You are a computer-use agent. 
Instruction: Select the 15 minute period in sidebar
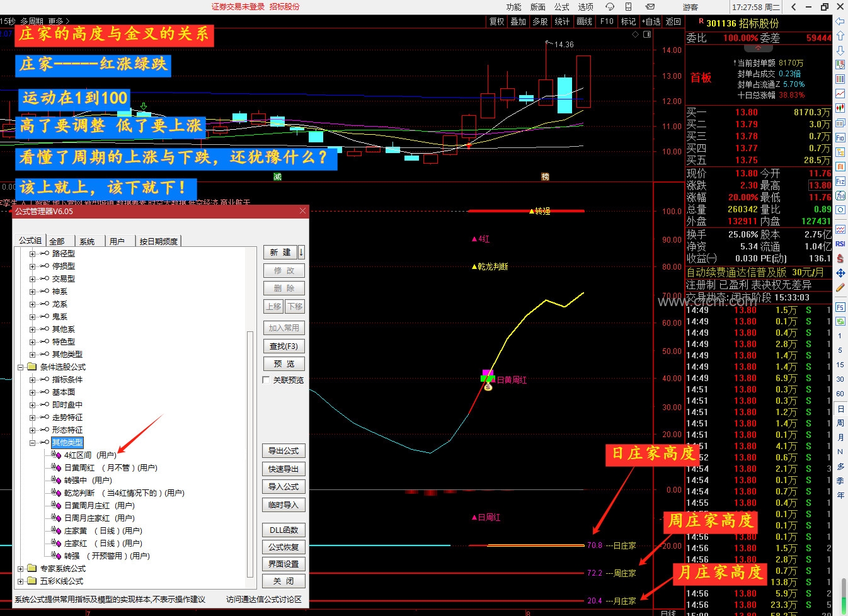coord(840,365)
